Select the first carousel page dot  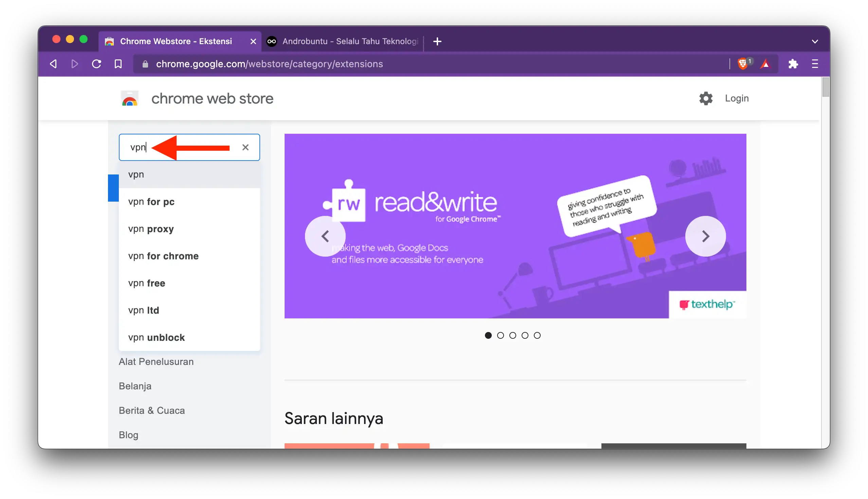(488, 335)
